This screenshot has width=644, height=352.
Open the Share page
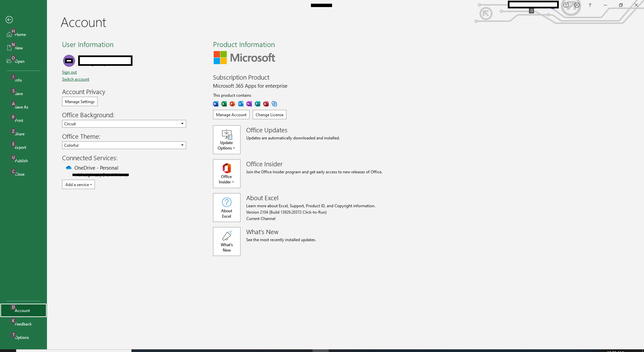pos(23,134)
